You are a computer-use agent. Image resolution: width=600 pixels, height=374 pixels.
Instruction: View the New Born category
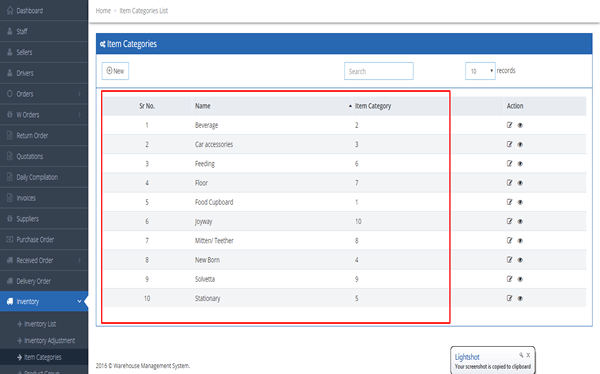(x=520, y=260)
